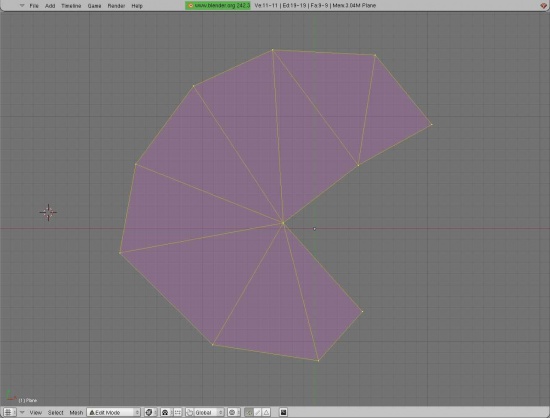The image size is (550, 418).
Task: Open the Help menu
Action: 137,6
